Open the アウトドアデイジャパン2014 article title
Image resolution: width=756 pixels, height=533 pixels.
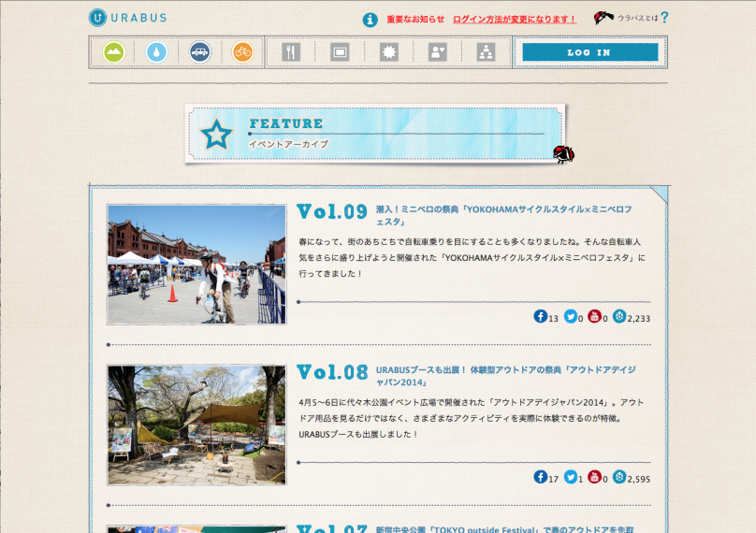(x=506, y=376)
